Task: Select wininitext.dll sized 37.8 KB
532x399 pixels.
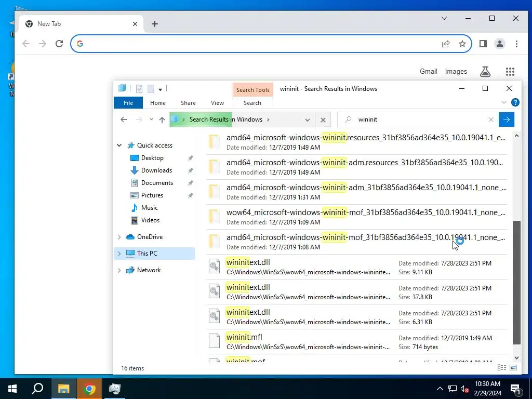Action: click(x=356, y=292)
